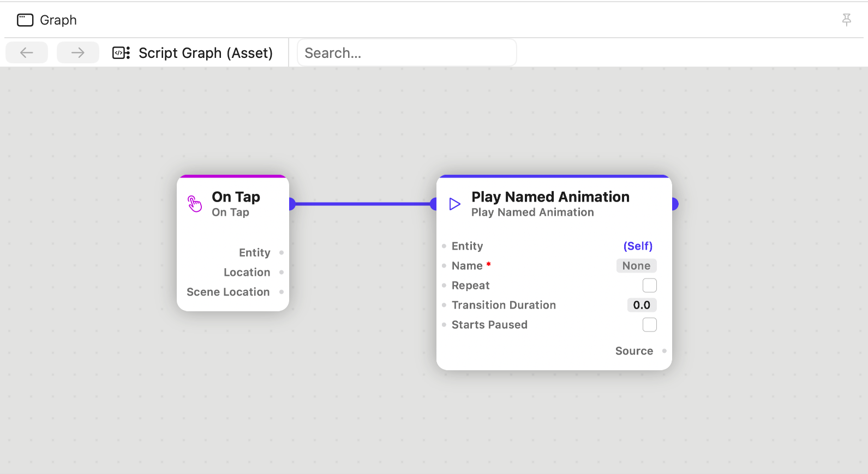This screenshot has width=868, height=474.
Task: Click the Transition Duration label
Action: 504,305
